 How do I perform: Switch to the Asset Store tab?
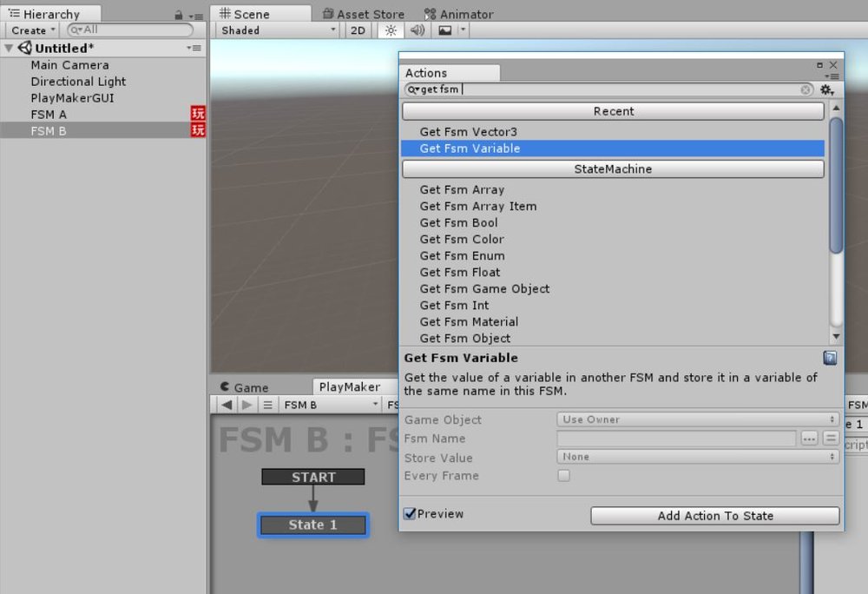[x=364, y=15]
